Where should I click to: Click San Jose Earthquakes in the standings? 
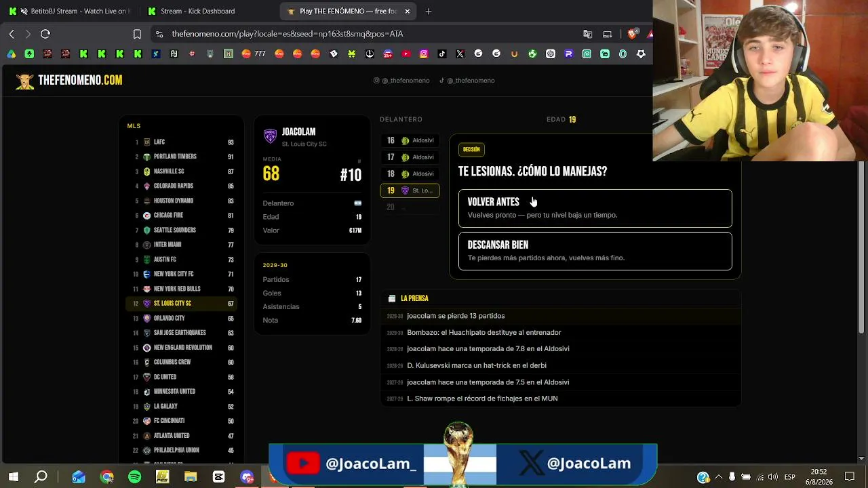point(182,333)
